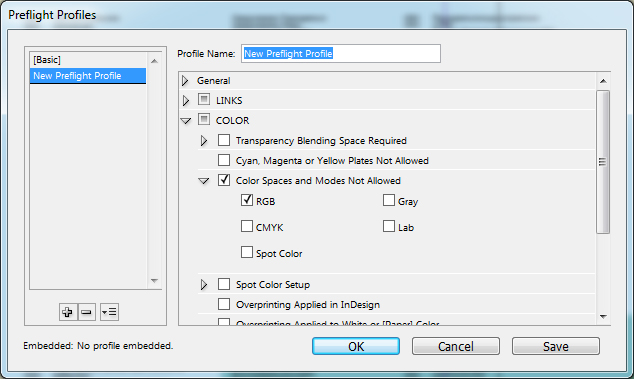This screenshot has height=379, width=634.
Task: Collapse Color Spaces and Modes Not Allowed
Action: (x=204, y=181)
